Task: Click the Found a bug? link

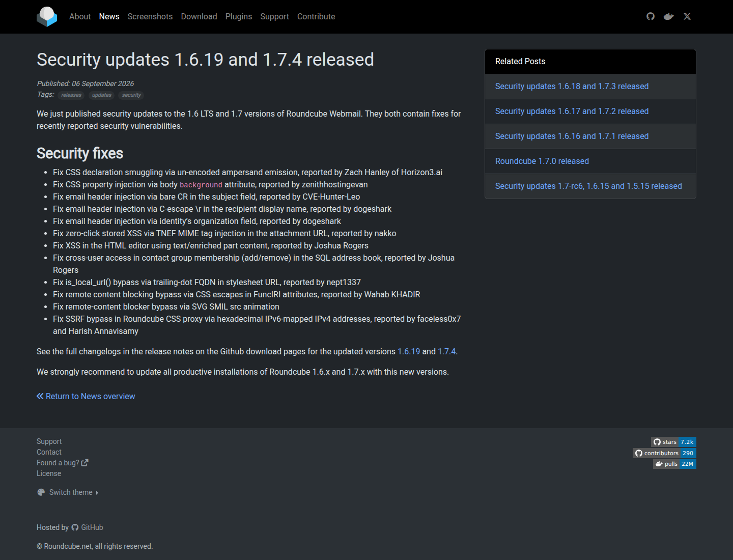Action: pos(58,463)
